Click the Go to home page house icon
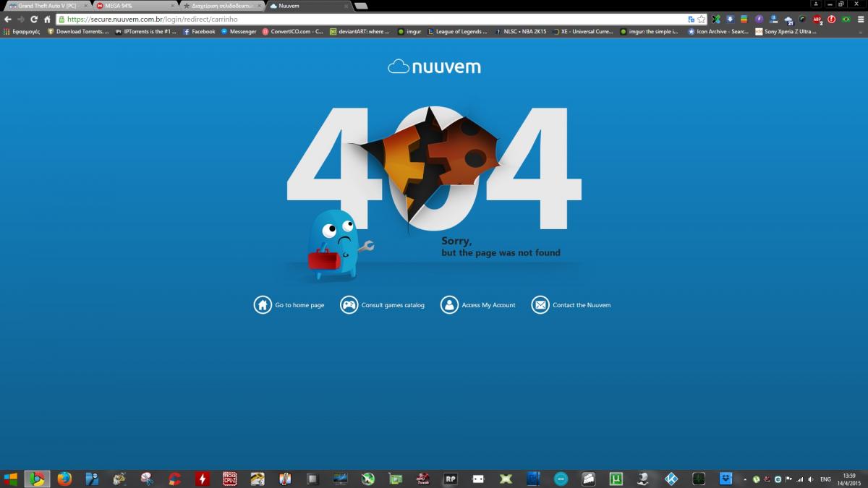Viewport: 868px width, 488px height. click(263, 305)
